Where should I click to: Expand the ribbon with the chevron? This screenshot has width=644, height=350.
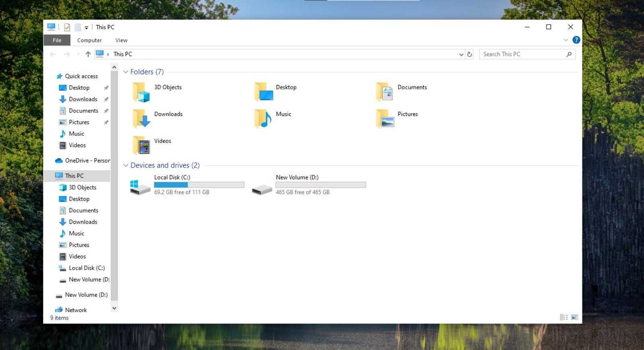click(x=566, y=40)
